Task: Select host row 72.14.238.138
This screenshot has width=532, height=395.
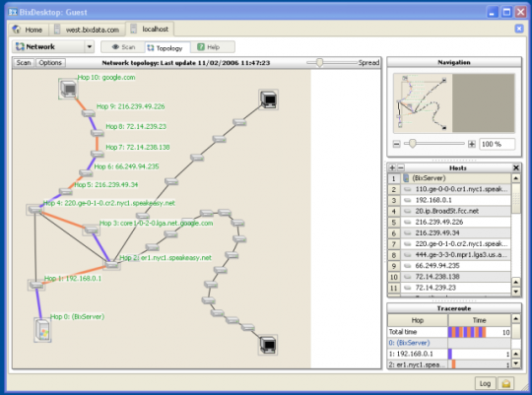Action: (449, 277)
